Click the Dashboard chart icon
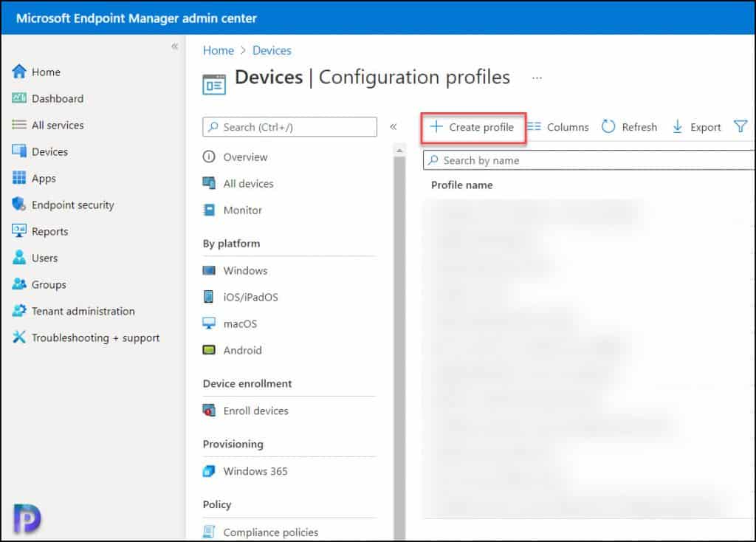The height and width of the screenshot is (542, 756). (x=18, y=98)
